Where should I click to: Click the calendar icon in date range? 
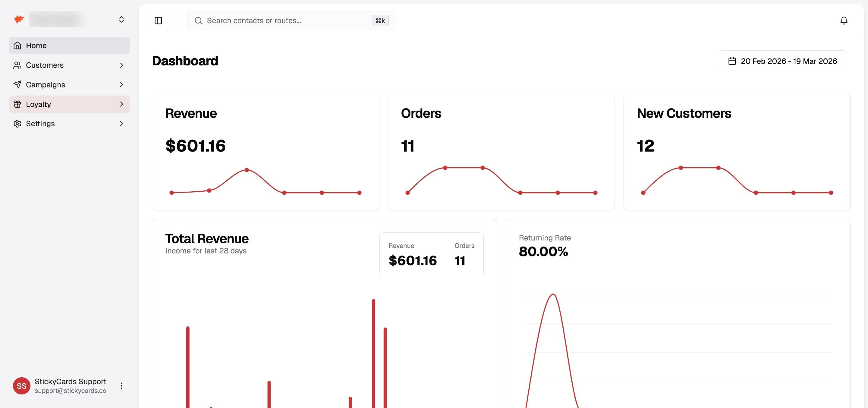(x=732, y=61)
